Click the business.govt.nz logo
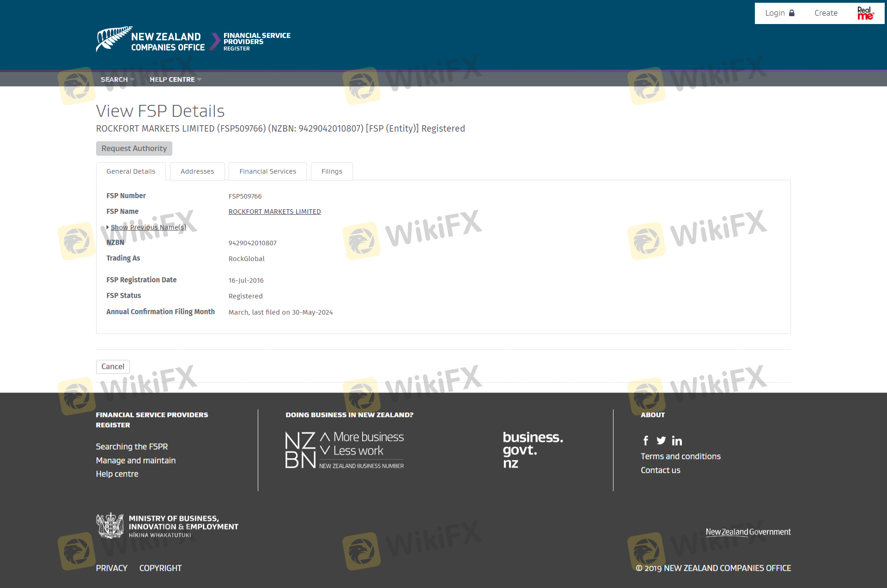 (533, 450)
